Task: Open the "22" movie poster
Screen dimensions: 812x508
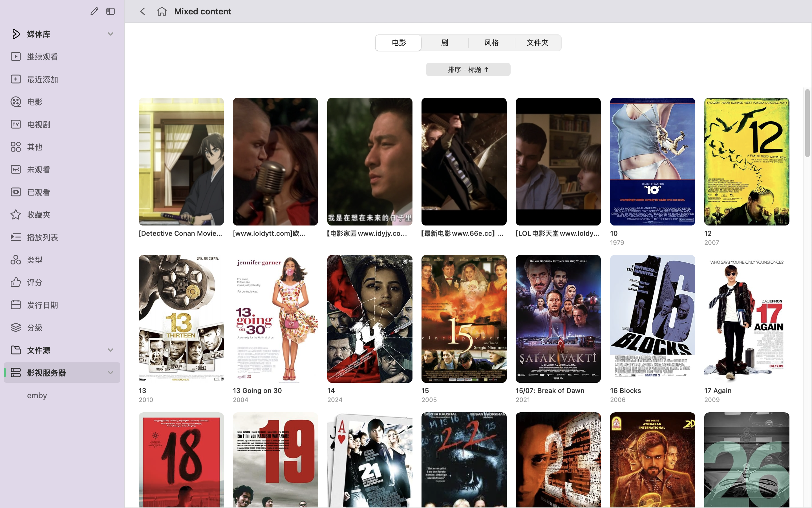Action: pos(464,460)
